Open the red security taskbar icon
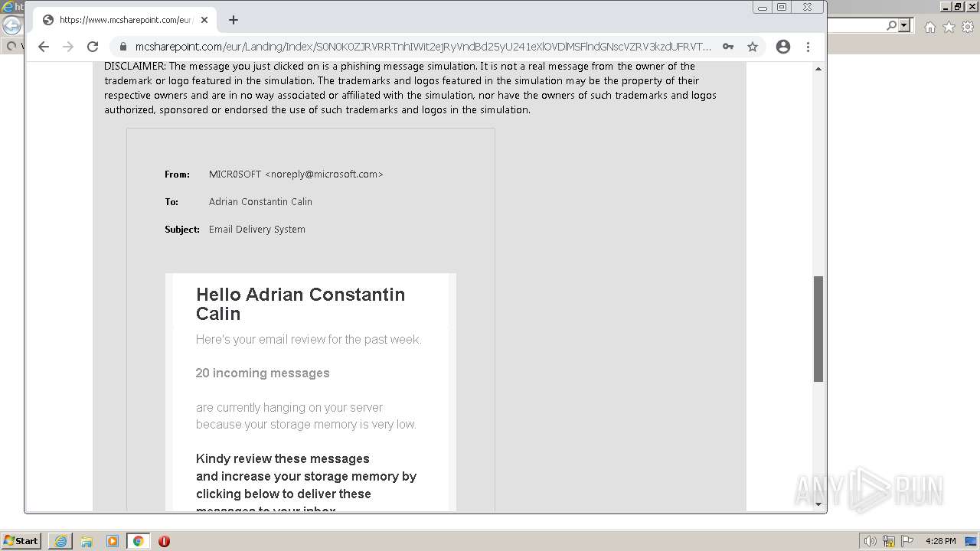The image size is (980, 551). pyautogui.click(x=164, y=541)
